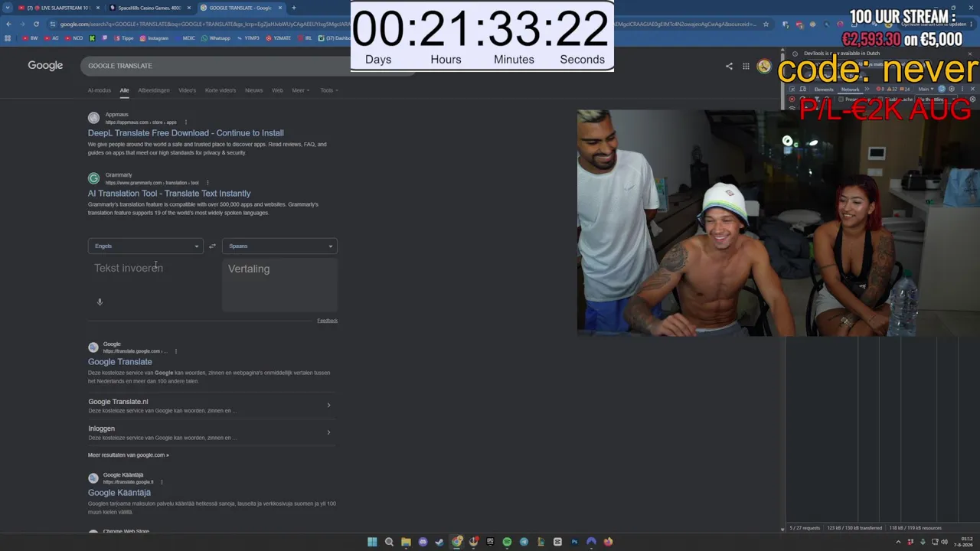The width and height of the screenshot is (980, 551).
Task: Close the GOOGLE TRANSLATE tab
Action: coord(280,8)
